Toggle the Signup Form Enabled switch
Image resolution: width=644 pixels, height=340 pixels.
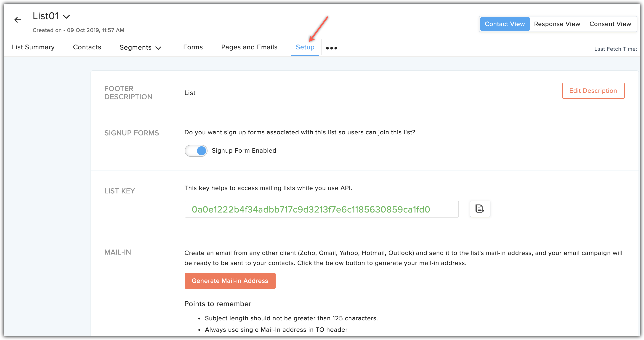pyautogui.click(x=196, y=150)
